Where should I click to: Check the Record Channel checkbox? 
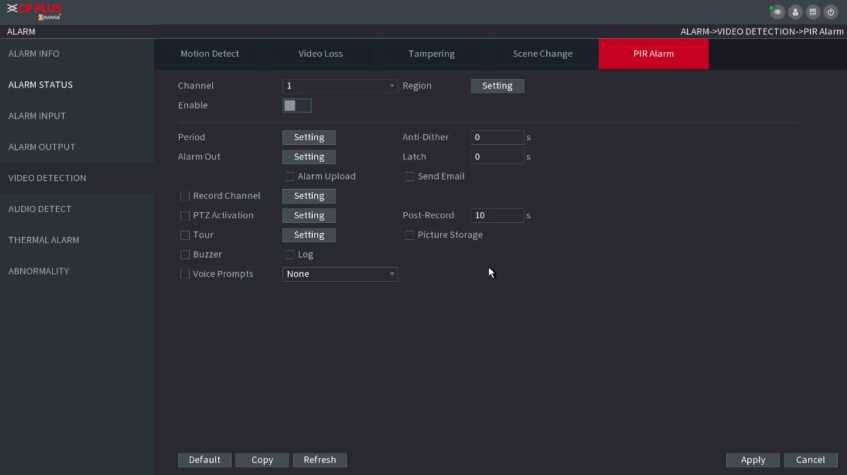185,196
